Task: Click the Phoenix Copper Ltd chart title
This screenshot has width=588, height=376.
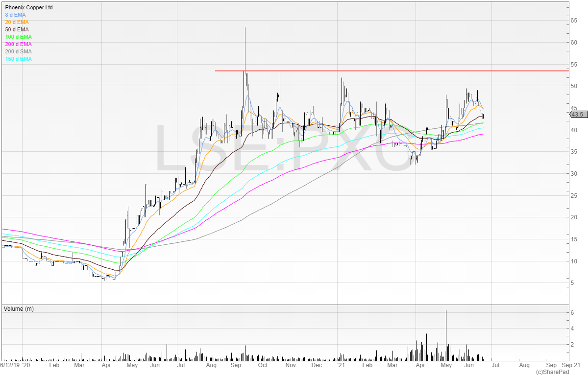Action: pyautogui.click(x=28, y=8)
